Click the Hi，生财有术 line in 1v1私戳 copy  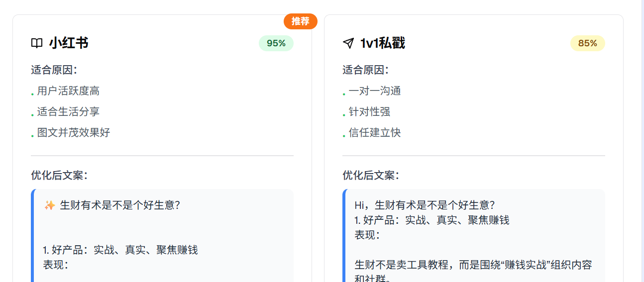425,205
